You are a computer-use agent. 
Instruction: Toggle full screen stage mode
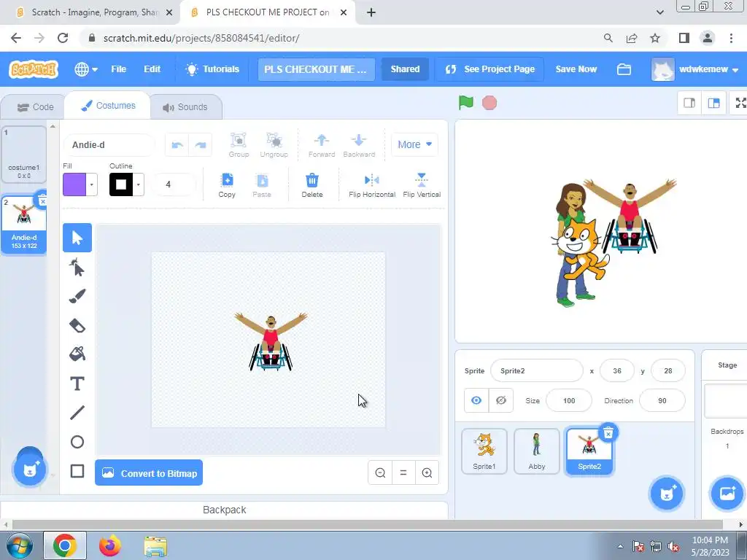(740, 103)
